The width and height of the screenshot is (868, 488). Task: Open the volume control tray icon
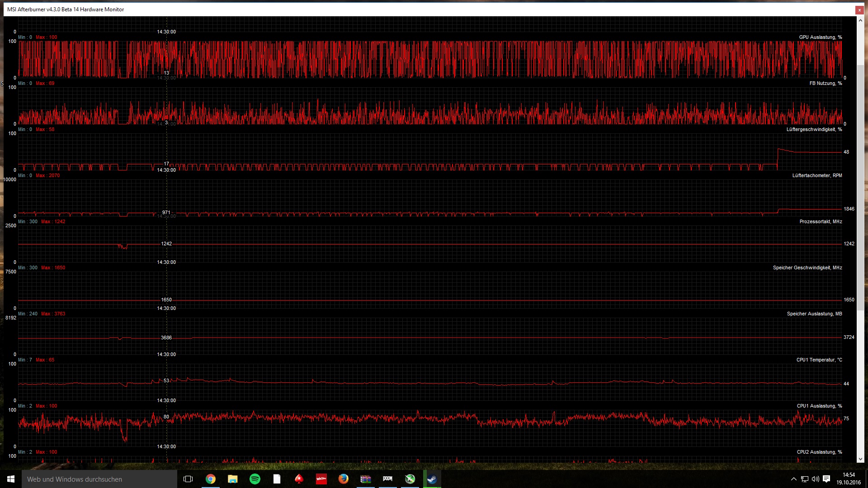[816, 479]
